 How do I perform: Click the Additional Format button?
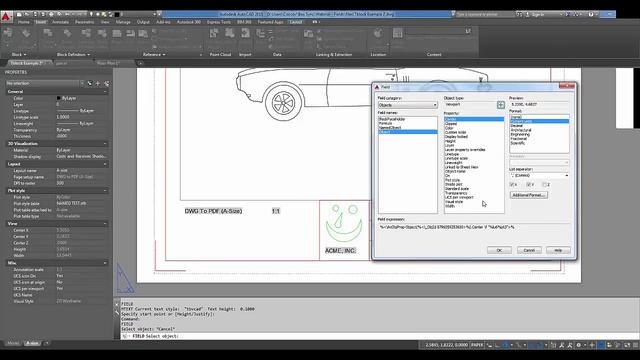pyautogui.click(x=529, y=195)
